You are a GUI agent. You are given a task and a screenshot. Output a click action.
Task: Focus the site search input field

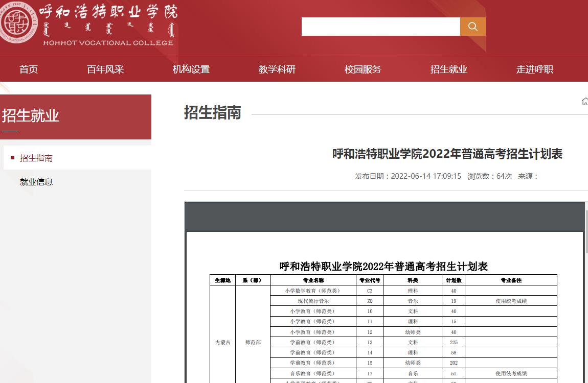(x=380, y=27)
